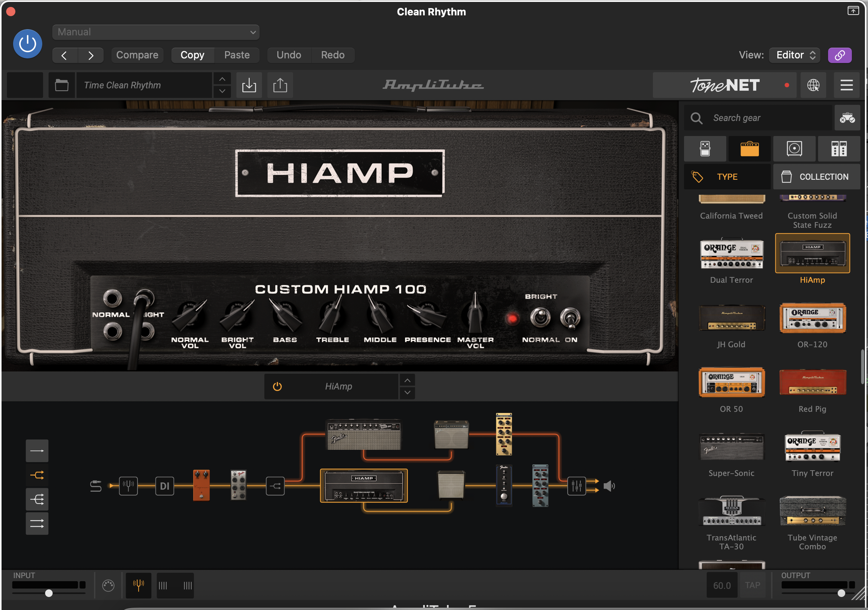
Task: Select the cabinets gear category
Action: coord(794,149)
